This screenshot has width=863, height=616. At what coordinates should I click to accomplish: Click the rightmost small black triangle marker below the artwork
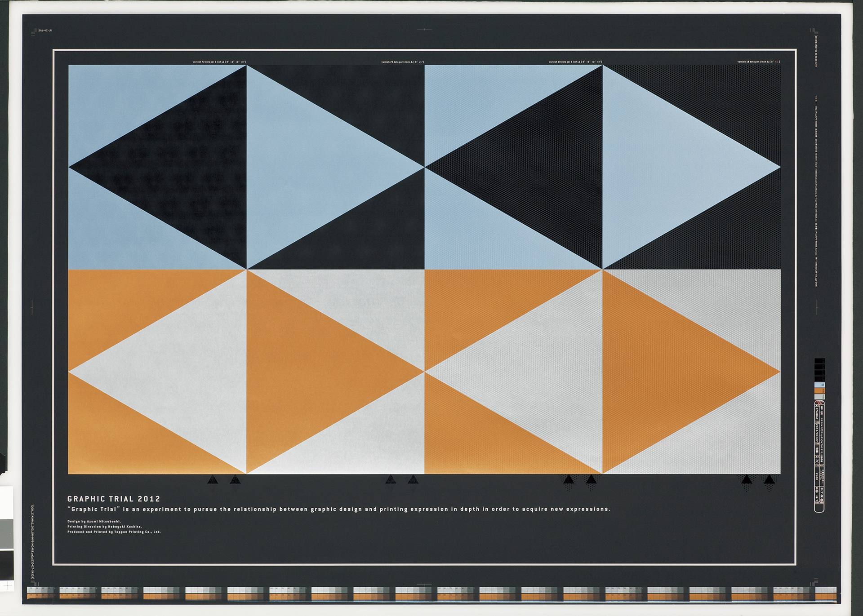(769, 480)
